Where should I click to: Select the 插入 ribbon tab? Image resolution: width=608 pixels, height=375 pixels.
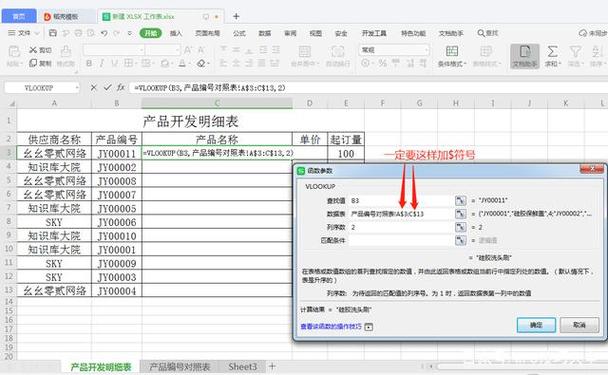(176, 33)
